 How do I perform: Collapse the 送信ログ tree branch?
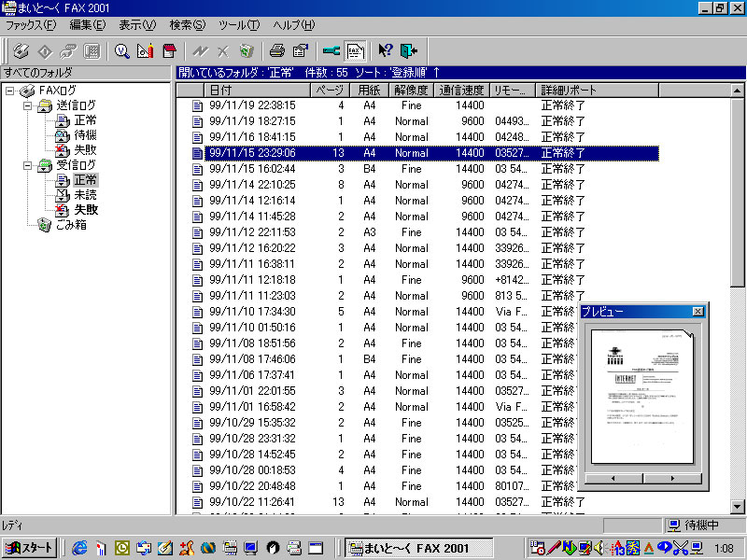coord(27,105)
